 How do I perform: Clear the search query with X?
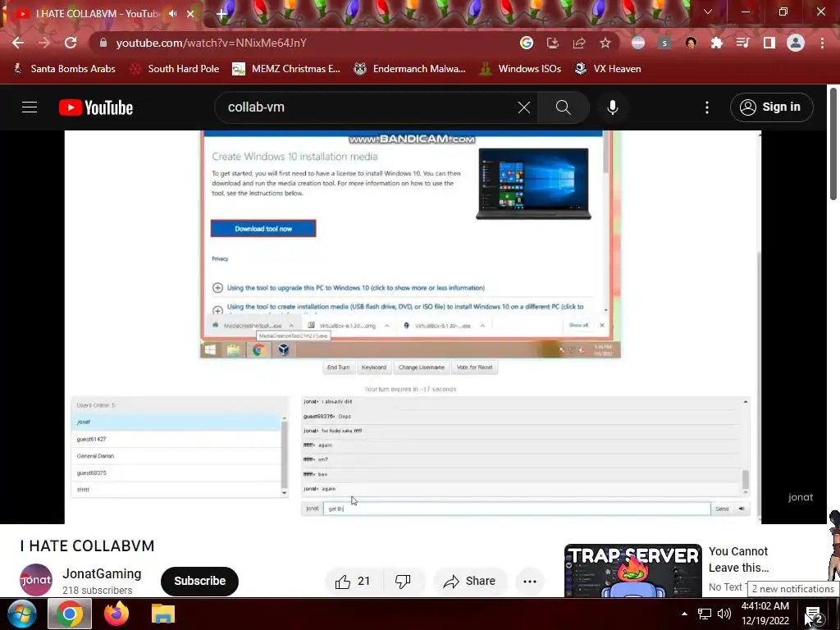click(x=524, y=107)
